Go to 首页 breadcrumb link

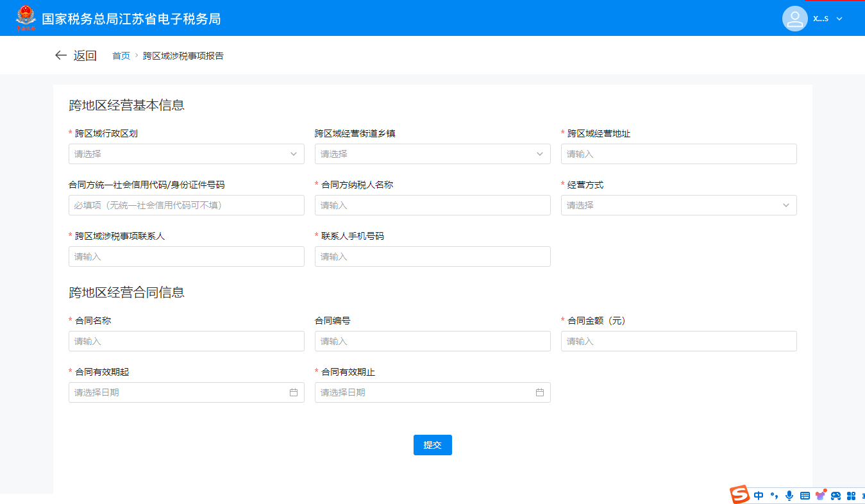tap(121, 56)
